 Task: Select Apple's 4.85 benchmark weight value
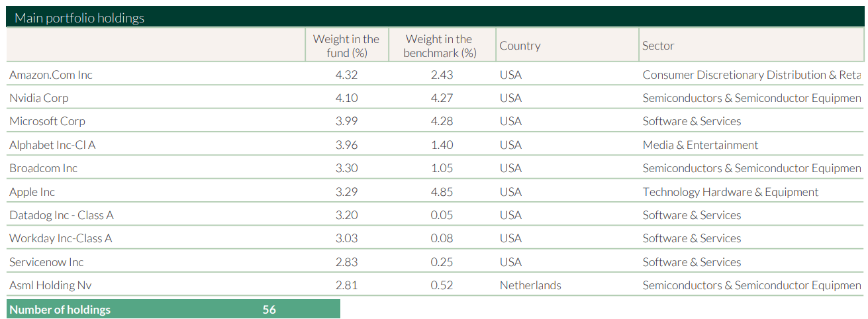click(442, 192)
